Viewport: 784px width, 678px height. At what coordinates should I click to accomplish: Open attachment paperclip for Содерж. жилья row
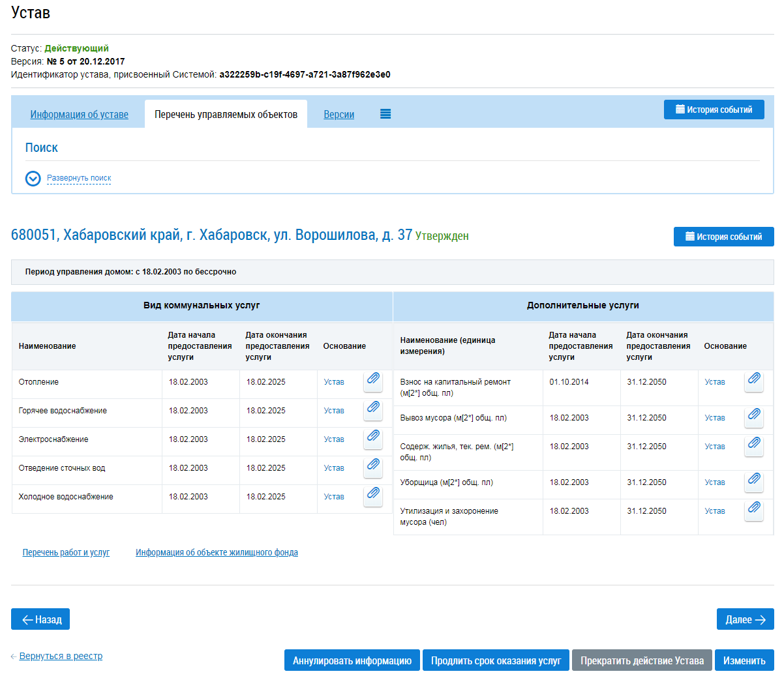(754, 446)
